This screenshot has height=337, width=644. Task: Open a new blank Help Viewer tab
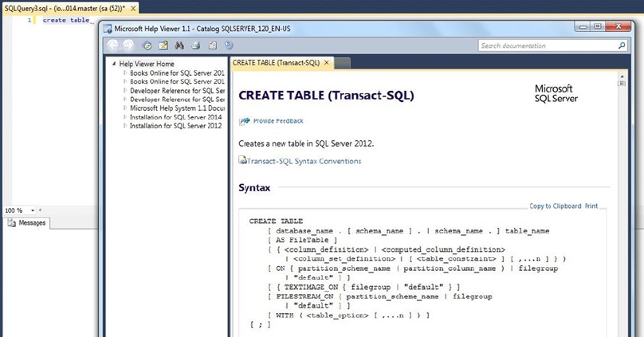coord(343,63)
